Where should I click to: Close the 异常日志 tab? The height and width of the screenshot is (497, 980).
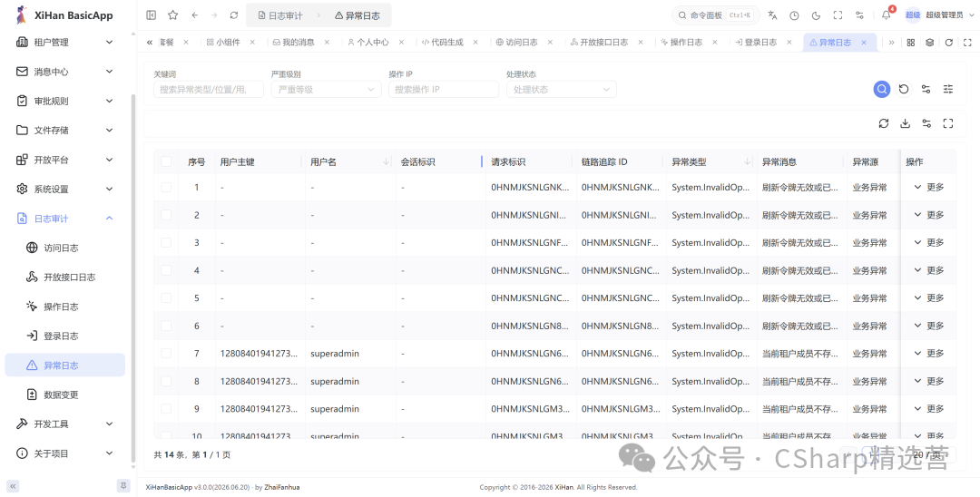[x=864, y=43]
